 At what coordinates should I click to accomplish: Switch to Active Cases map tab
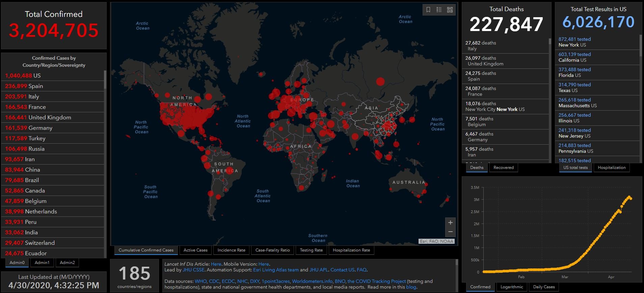[x=195, y=250]
